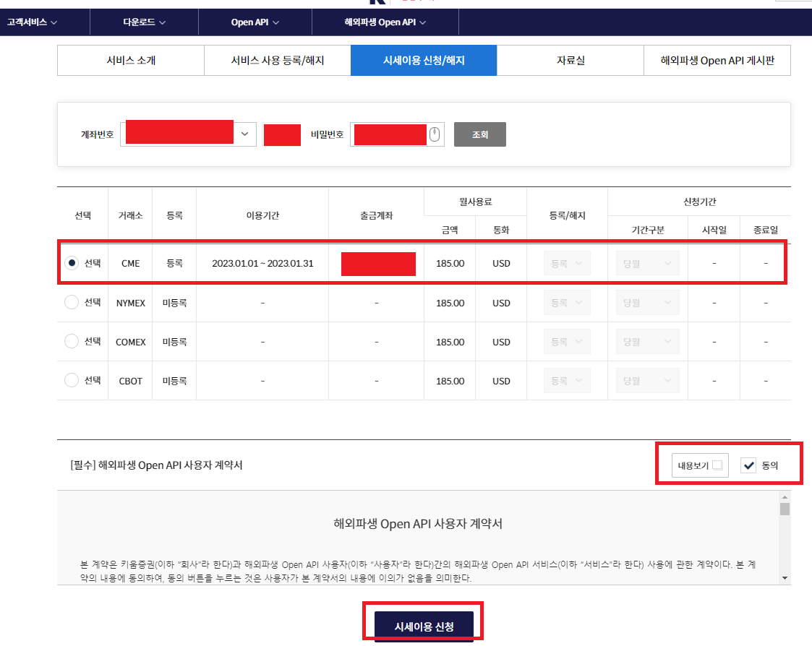Switch to the 서비스 소개 tab
The width and height of the screenshot is (812, 646).
[x=130, y=60]
